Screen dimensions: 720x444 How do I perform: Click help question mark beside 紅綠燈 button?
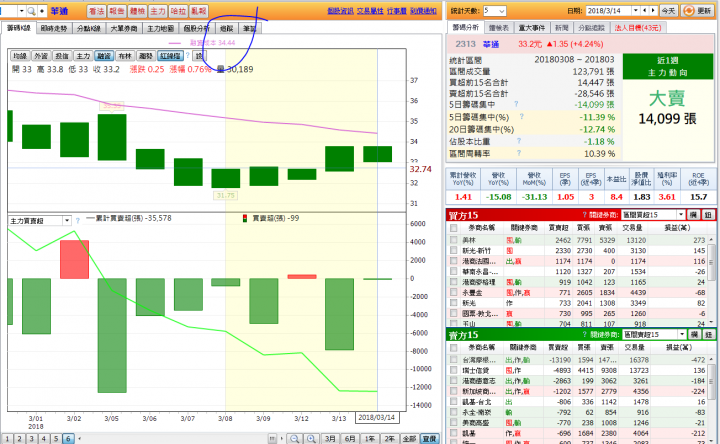pos(187,56)
